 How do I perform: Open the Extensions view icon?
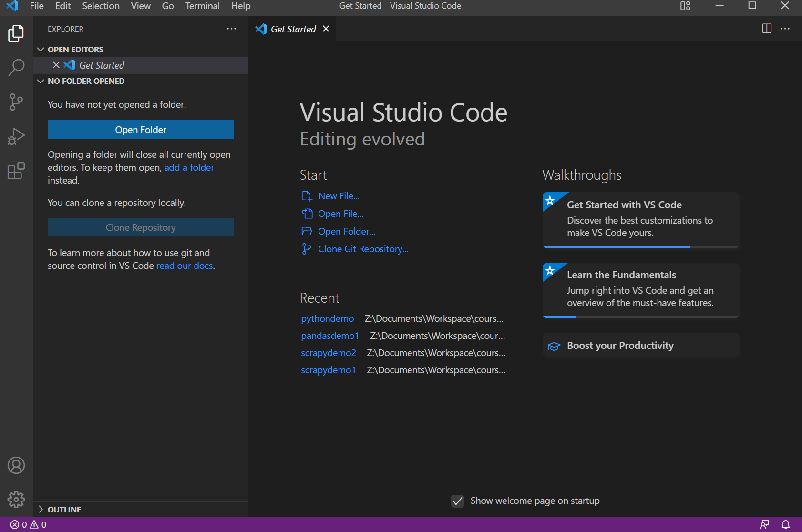coord(16,171)
